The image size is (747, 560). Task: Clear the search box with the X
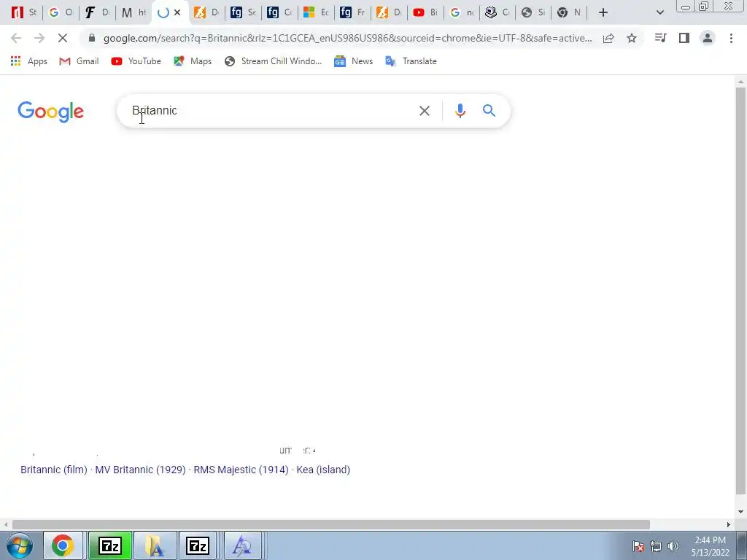coord(424,111)
